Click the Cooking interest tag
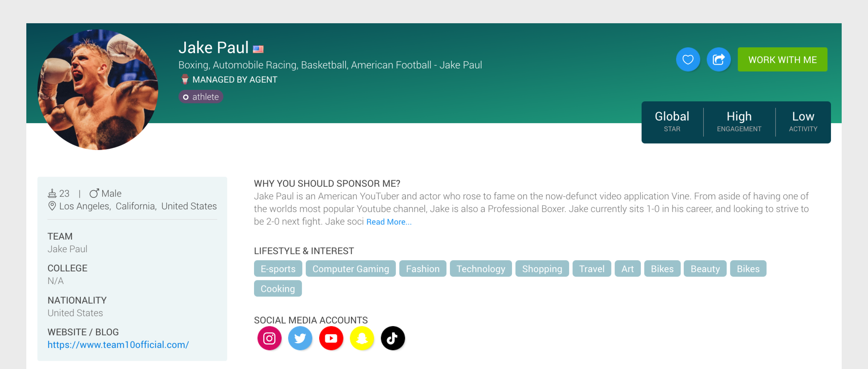The image size is (868, 369). tap(278, 289)
